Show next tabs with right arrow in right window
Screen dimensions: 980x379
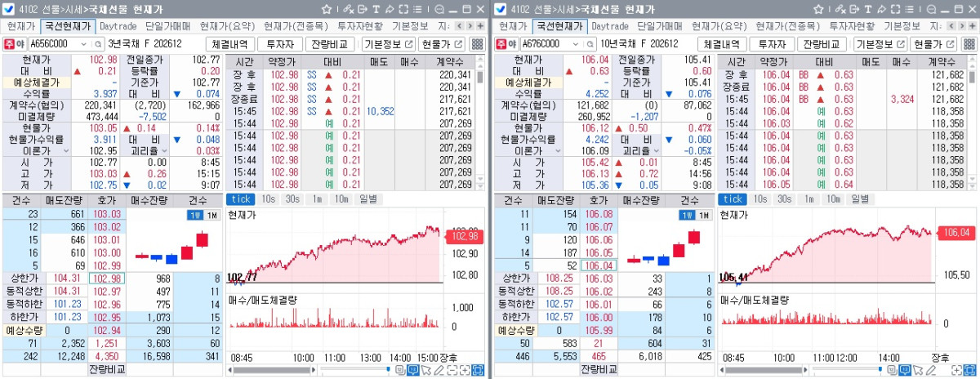tap(960, 26)
